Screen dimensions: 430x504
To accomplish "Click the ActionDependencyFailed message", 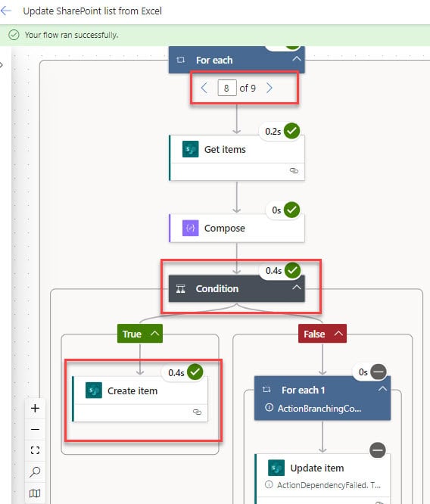I will pos(329,485).
